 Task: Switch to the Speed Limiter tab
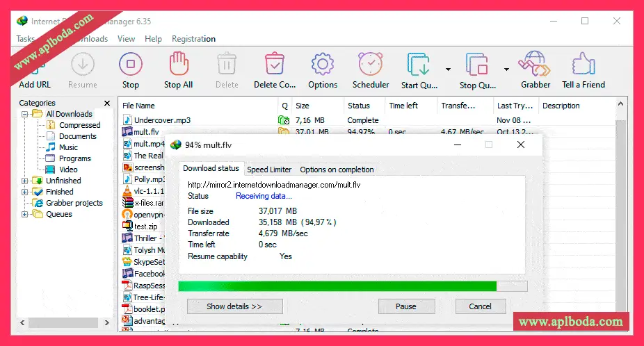click(x=269, y=170)
